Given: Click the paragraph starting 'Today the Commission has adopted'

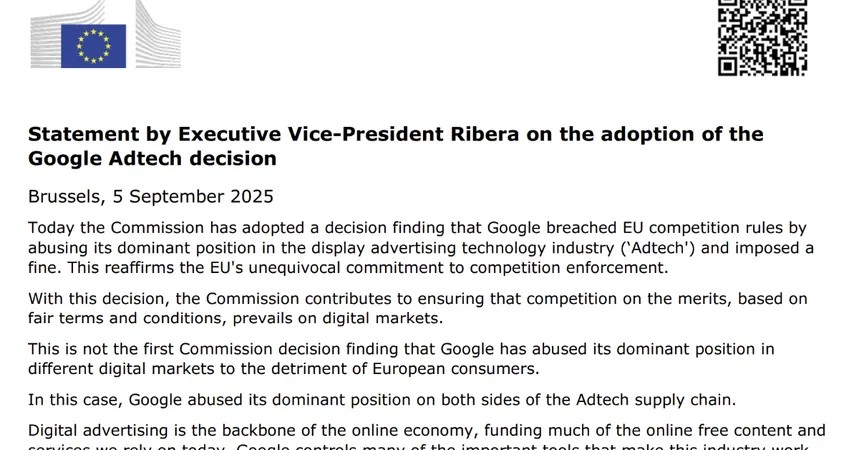Looking at the screenshot, I should [x=421, y=248].
